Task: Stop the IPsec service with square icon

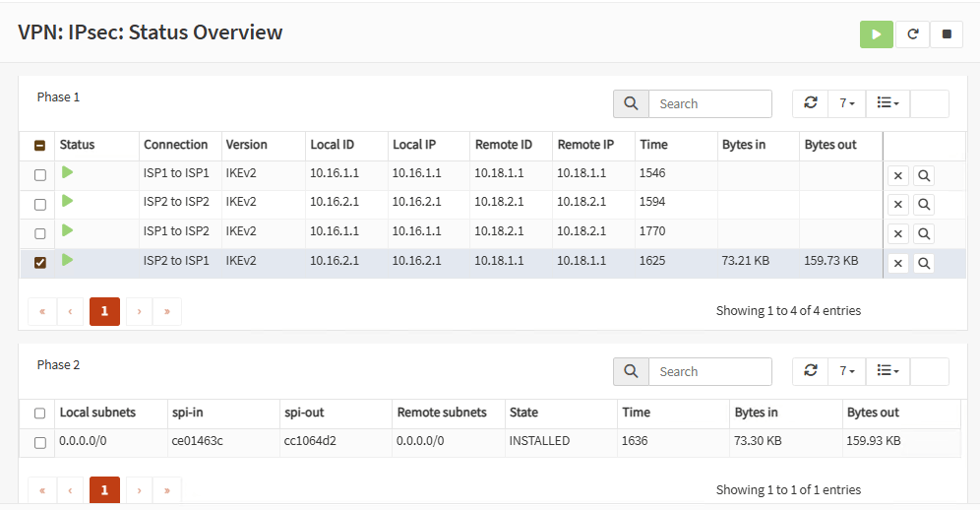Action: pyautogui.click(x=947, y=33)
